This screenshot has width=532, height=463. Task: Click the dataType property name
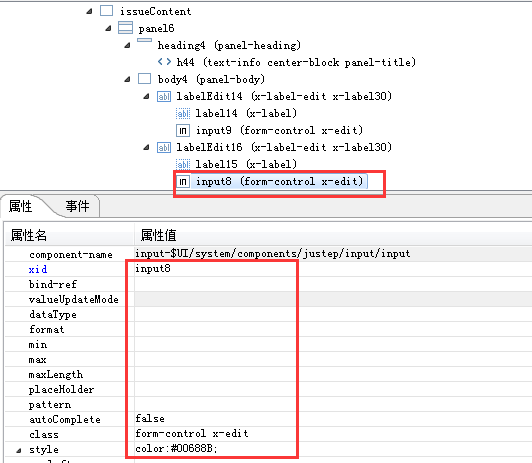point(53,314)
